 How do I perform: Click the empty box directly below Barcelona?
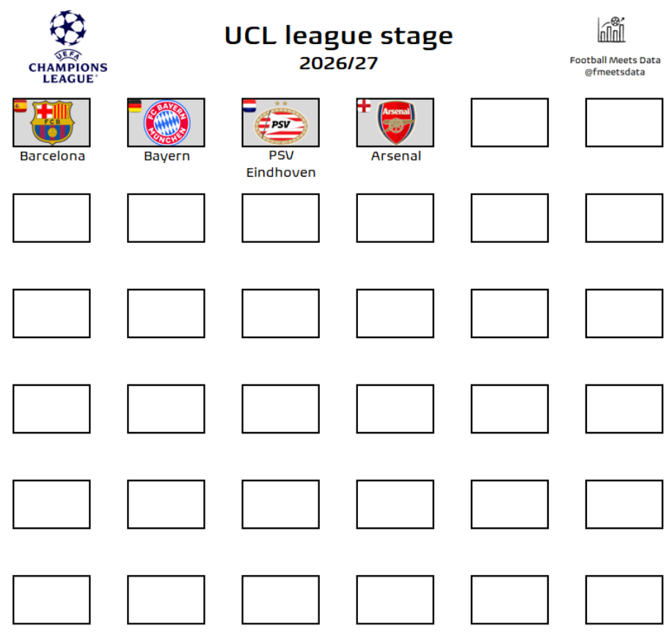click(x=51, y=218)
